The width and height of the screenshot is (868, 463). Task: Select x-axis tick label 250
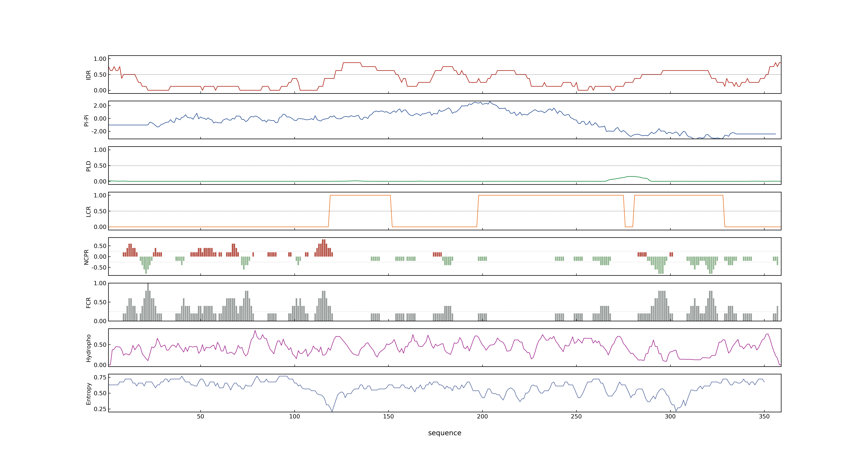[x=576, y=416]
